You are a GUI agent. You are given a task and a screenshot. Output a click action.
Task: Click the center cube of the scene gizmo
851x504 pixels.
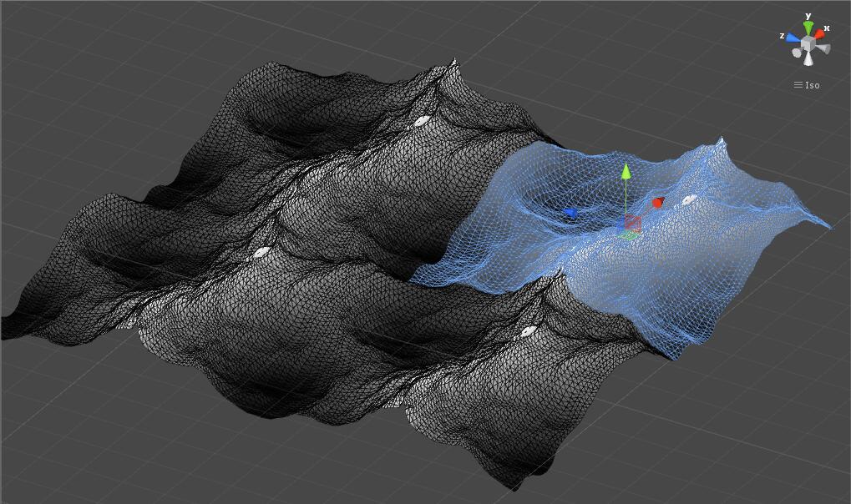click(808, 44)
